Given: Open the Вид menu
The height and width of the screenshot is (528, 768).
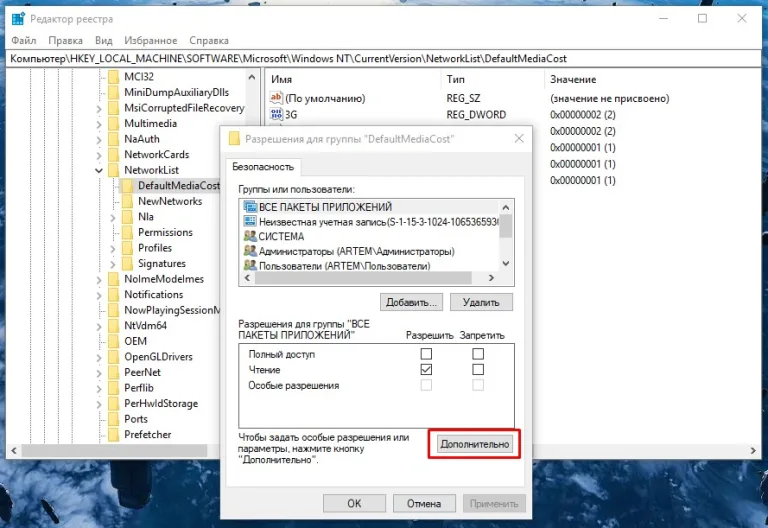Looking at the screenshot, I should coord(103,41).
